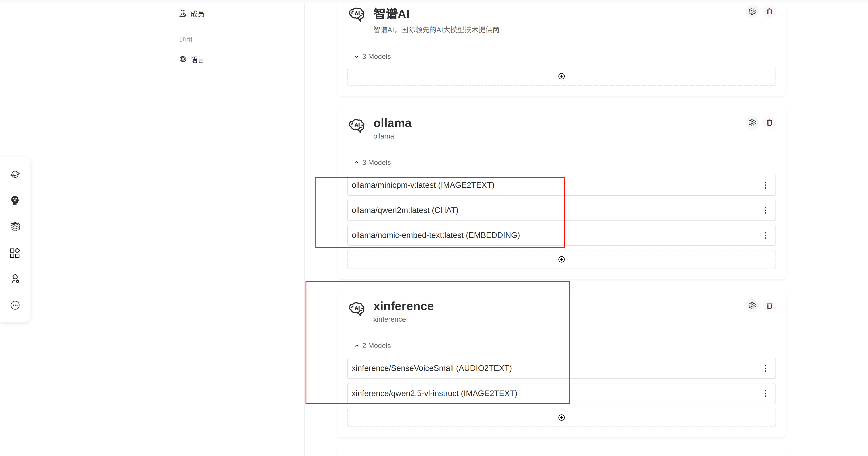Add a model to 智谱AI provider
Image resolution: width=868 pixels, height=456 pixels.
tap(561, 76)
